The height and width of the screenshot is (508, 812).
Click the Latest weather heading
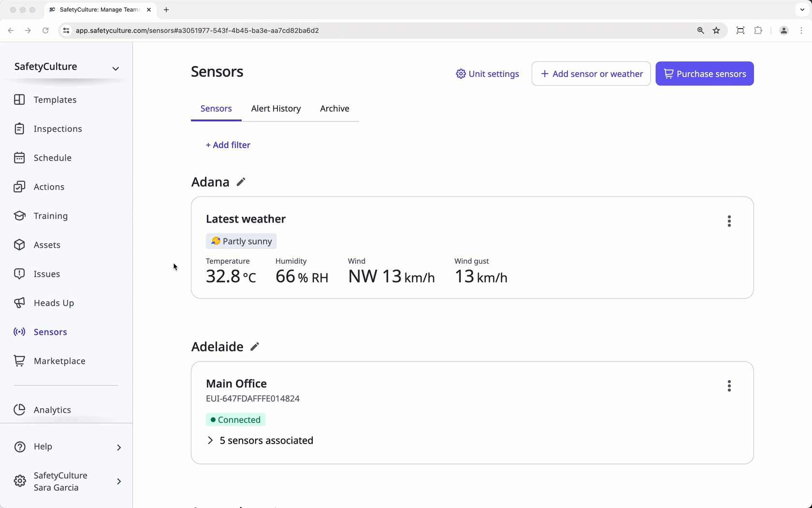click(x=246, y=219)
